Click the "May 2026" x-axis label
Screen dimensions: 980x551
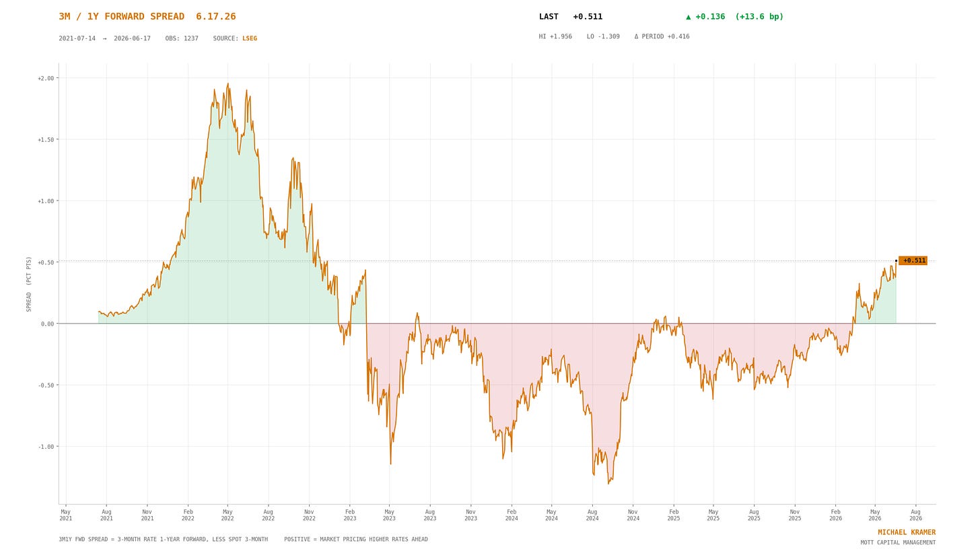[875, 515]
